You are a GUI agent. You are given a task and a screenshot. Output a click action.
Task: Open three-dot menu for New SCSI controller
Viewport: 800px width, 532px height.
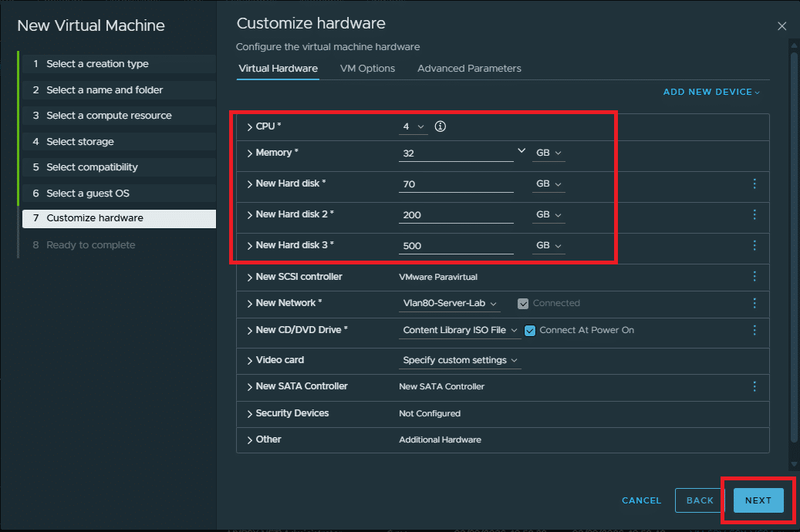(x=754, y=277)
